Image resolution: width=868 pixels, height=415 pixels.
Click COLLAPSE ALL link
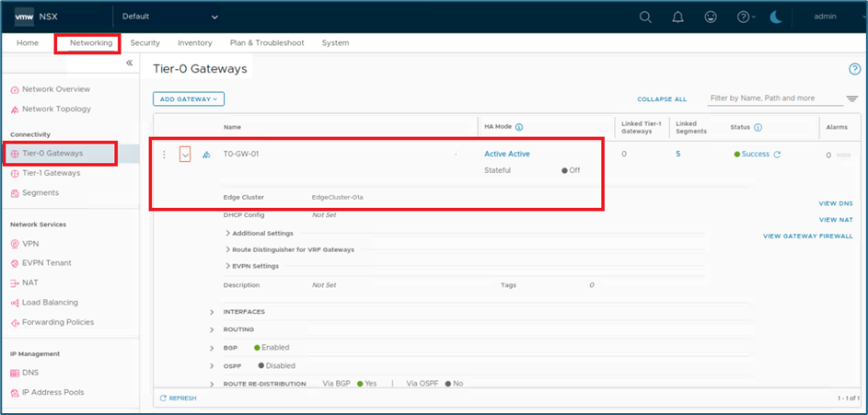click(662, 99)
